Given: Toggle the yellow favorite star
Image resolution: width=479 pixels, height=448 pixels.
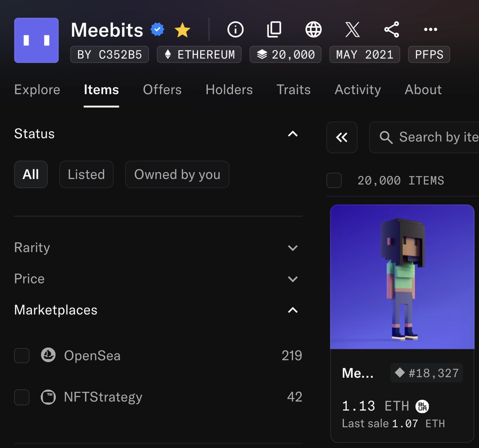Looking at the screenshot, I should tap(182, 30).
